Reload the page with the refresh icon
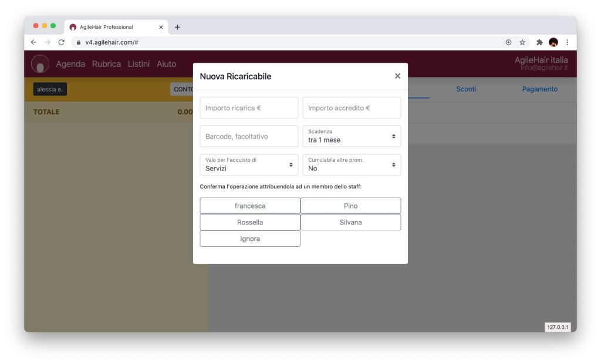 pos(61,42)
